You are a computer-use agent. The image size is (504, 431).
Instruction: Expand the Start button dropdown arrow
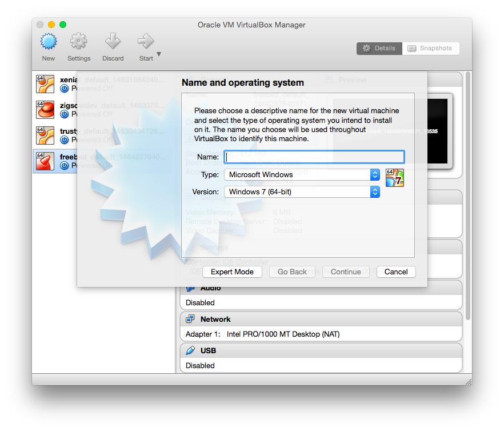pyautogui.click(x=159, y=54)
